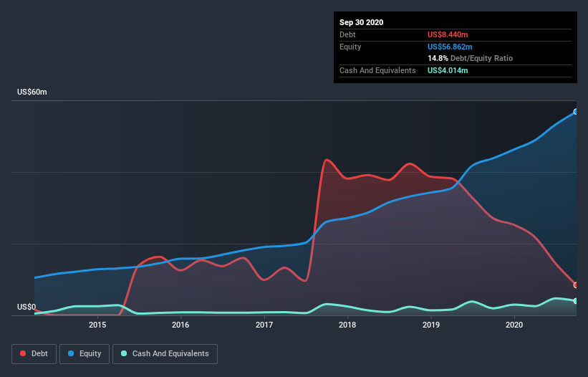Select the teal Cash endpoint marker on chart
This screenshot has width=588, height=377.
pos(576,301)
